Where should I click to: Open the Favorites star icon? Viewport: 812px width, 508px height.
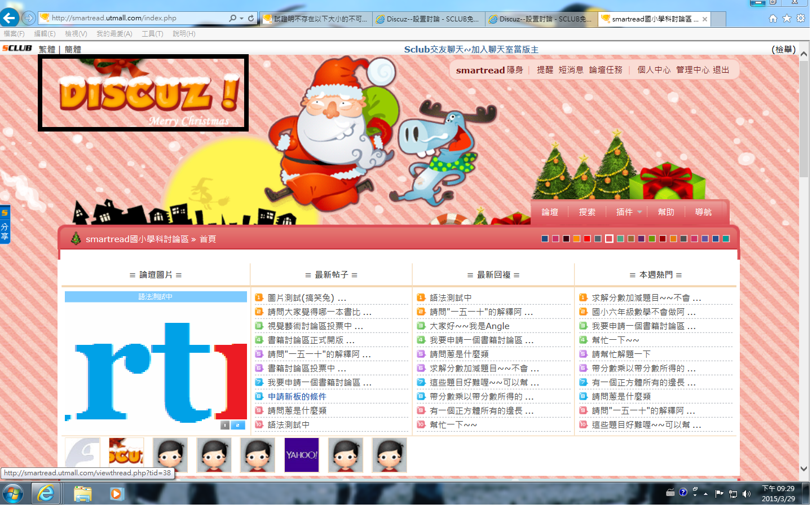787,18
